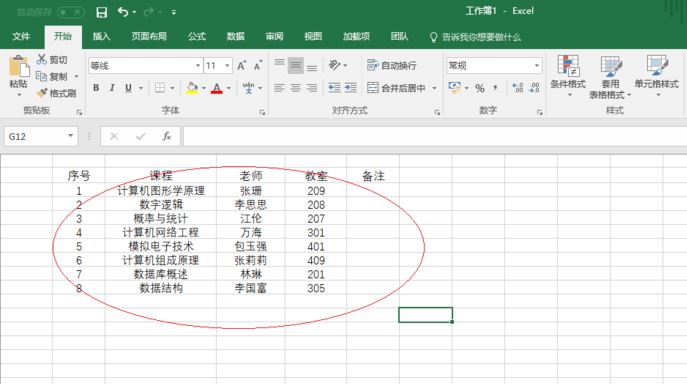The image size is (687, 384).
Task: Open the underline style dropdown arrow
Action: click(x=141, y=88)
